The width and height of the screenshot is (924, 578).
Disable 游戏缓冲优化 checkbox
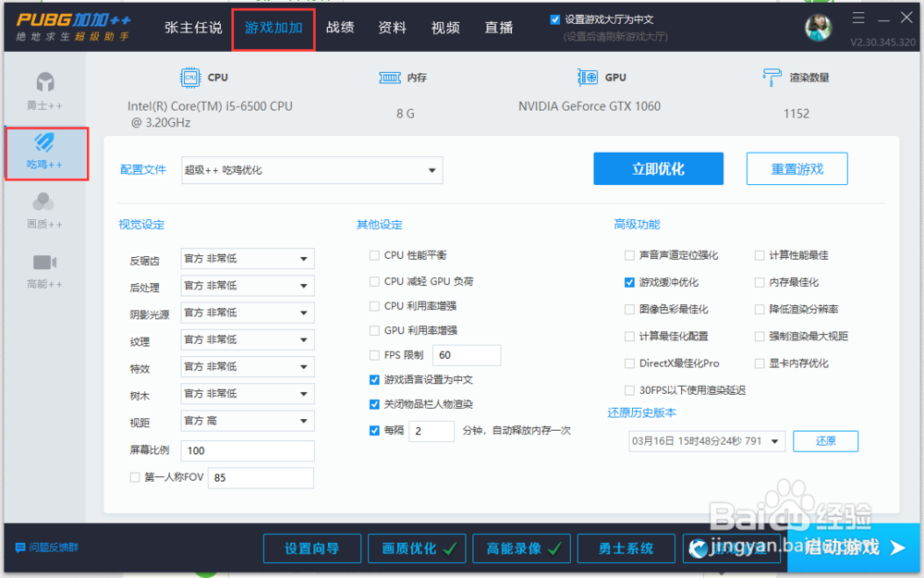tap(629, 283)
